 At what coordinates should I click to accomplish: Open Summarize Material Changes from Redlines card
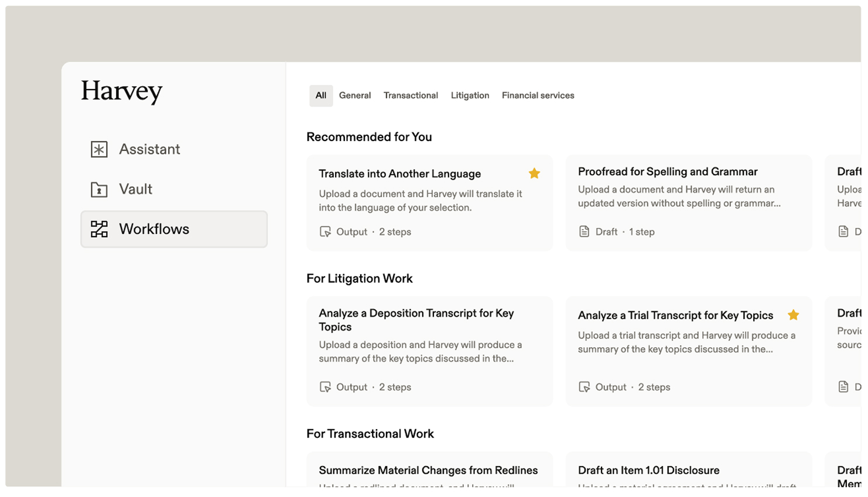click(x=428, y=470)
